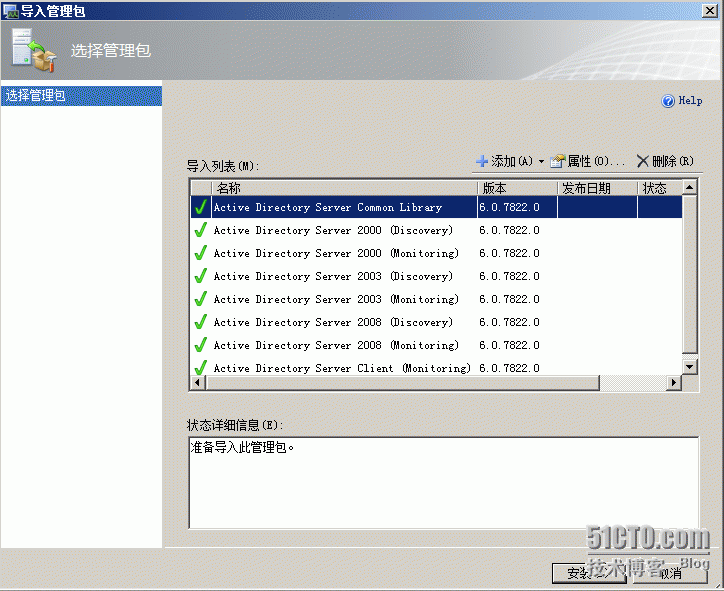The height and width of the screenshot is (591, 724).
Task: Sort by the 发布日期 column header
Action: (597, 188)
